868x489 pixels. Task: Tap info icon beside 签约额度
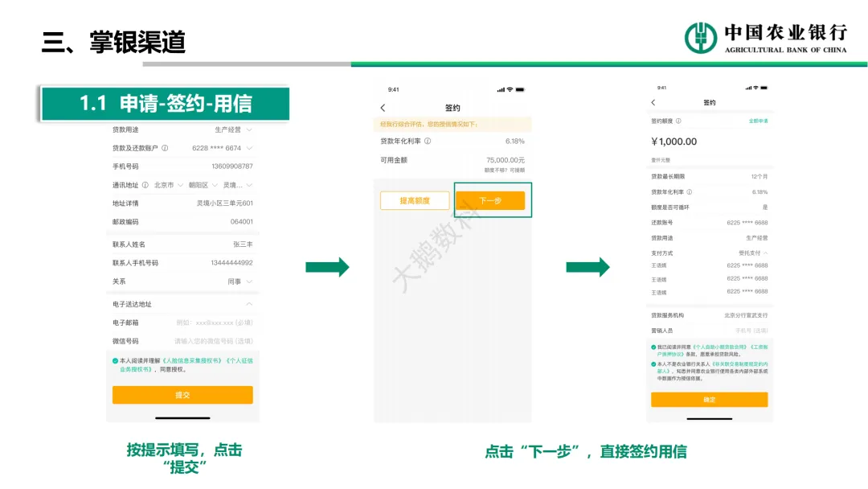click(x=678, y=121)
